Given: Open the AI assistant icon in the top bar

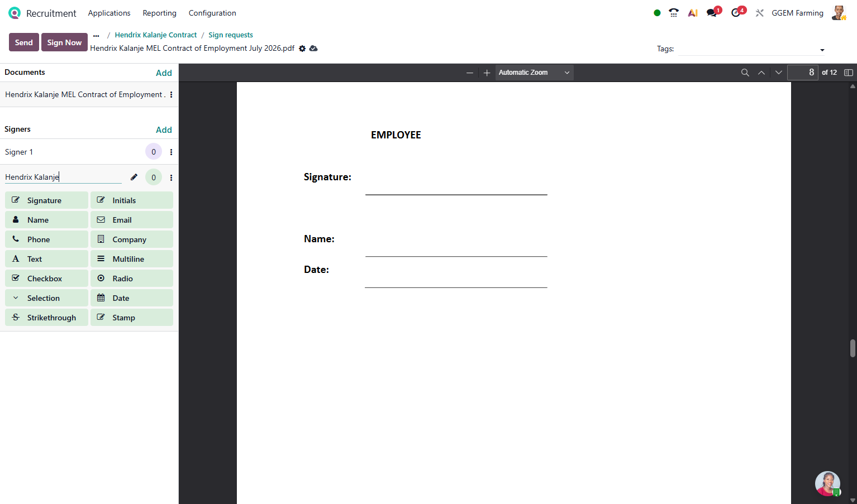Looking at the screenshot, I should coord(693,13).
